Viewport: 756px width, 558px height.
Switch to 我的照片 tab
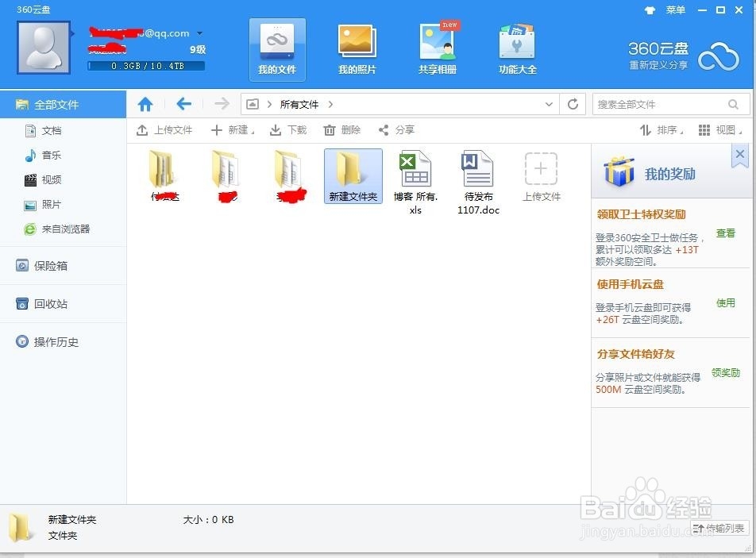(357, 49)
